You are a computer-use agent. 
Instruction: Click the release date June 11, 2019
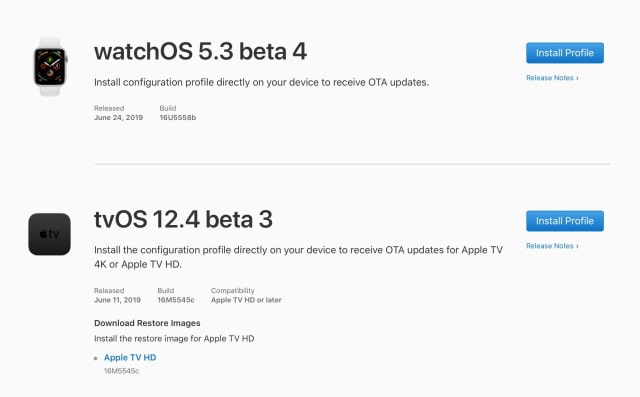click(x=117, y=300)
